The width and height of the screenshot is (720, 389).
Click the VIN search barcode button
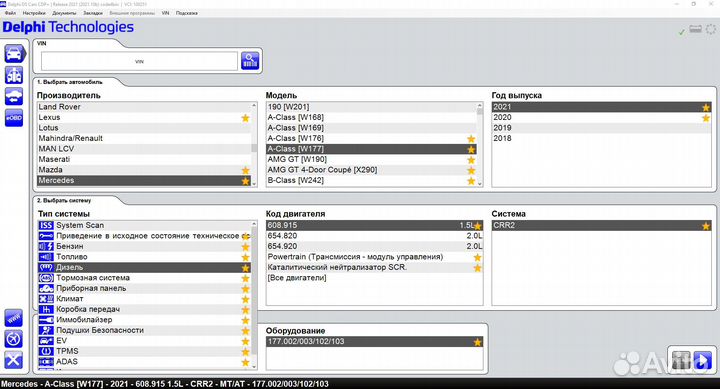(x=250, y=61)
